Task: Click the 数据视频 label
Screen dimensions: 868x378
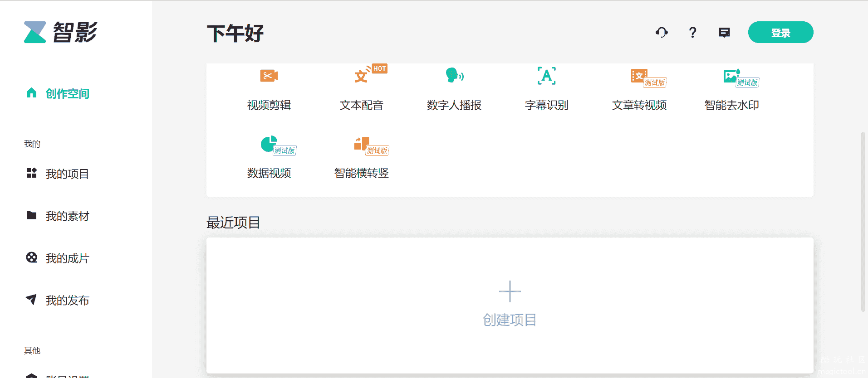Action: coord(269,173)
